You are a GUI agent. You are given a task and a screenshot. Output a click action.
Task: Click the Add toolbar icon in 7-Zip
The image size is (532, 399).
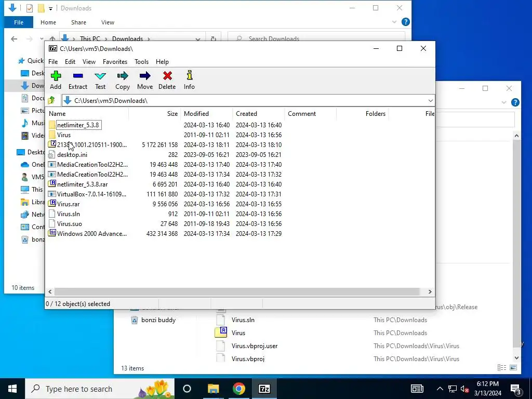[56, 76]
